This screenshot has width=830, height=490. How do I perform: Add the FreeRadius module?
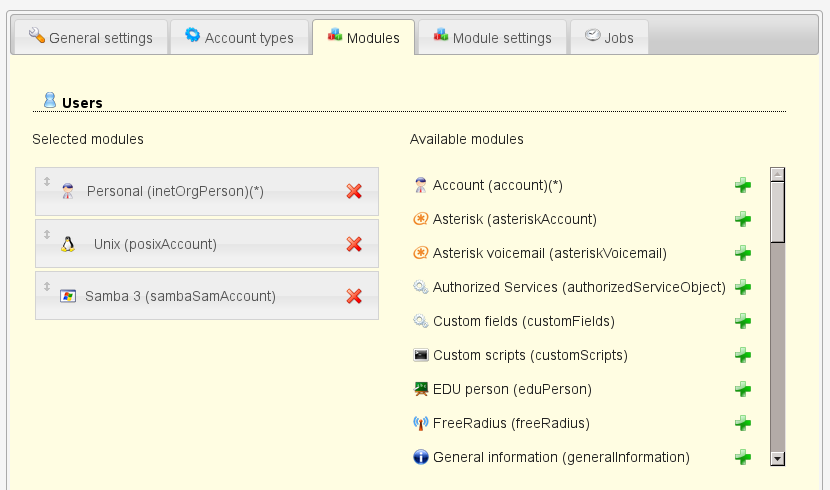pyautogui.click(x=743, y=423)
